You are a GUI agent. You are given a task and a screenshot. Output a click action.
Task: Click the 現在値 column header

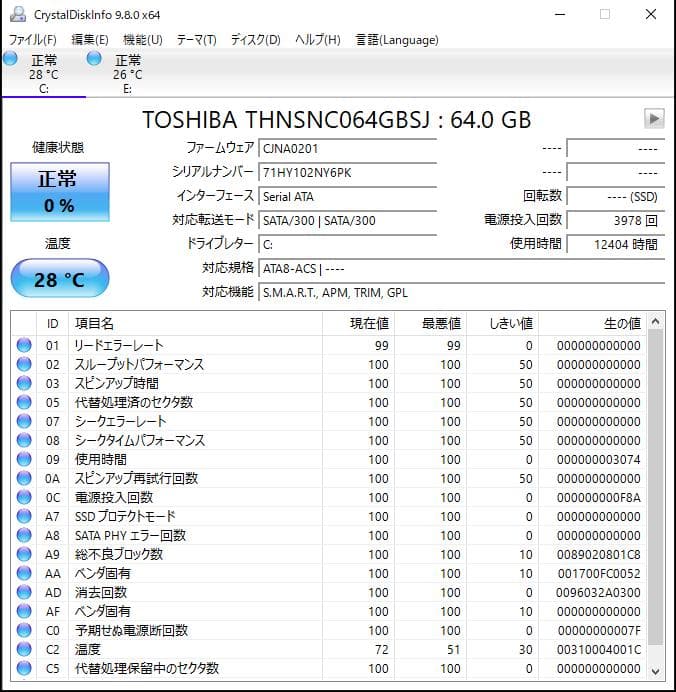tap(358, 323)
